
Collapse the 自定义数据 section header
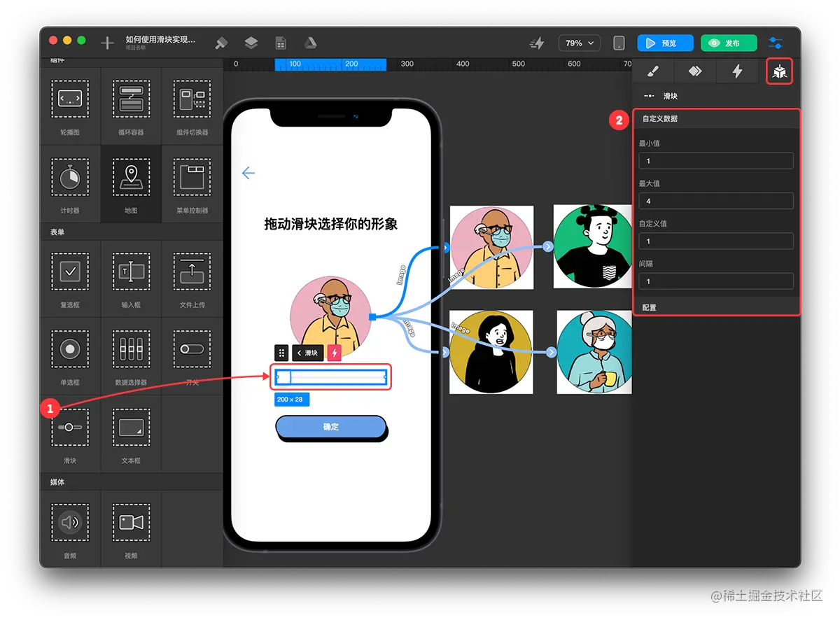click(x=716, y=119)
